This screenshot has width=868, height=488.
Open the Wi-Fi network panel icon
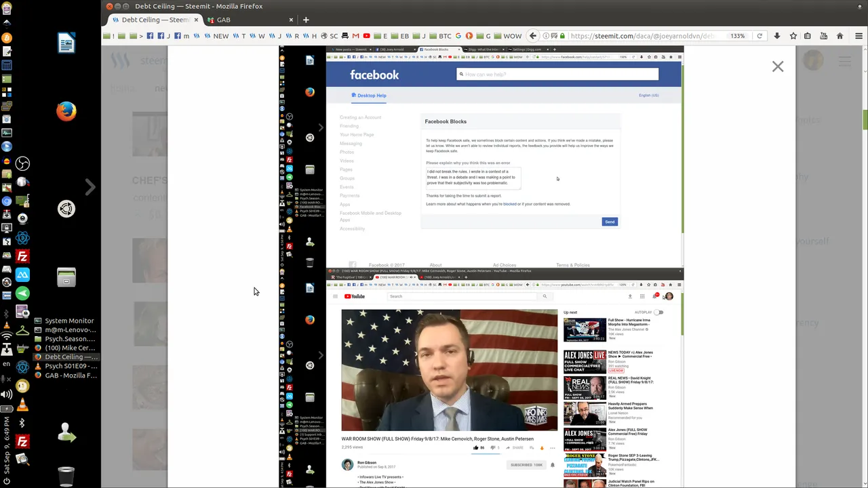pyautogui.click(x=7, y=335)
